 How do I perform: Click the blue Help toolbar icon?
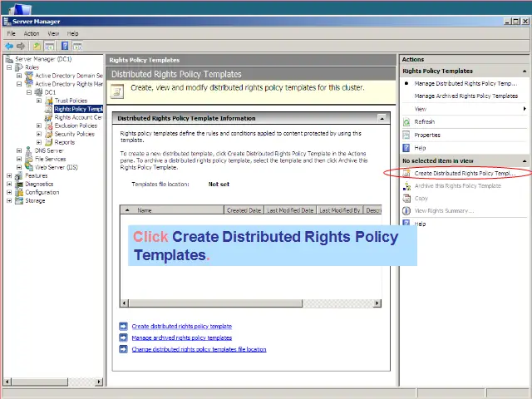click(65, 46)
